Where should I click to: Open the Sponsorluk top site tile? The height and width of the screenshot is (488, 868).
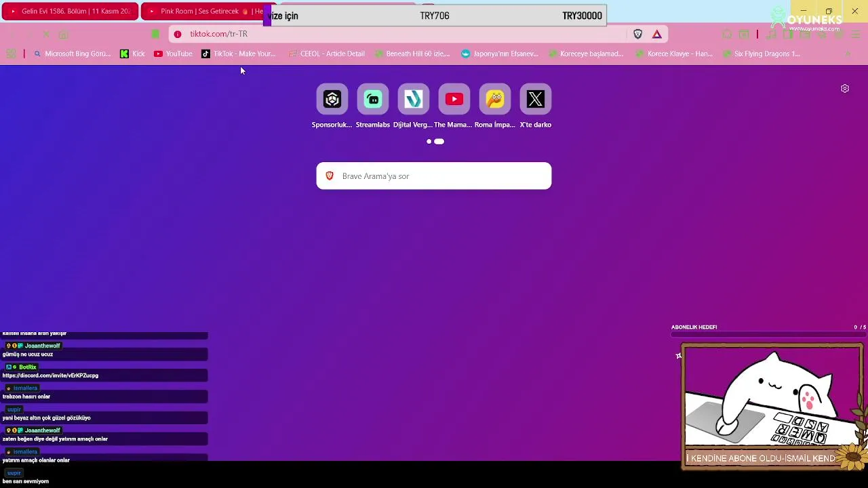pyautogui.click(x=332, y=100)
